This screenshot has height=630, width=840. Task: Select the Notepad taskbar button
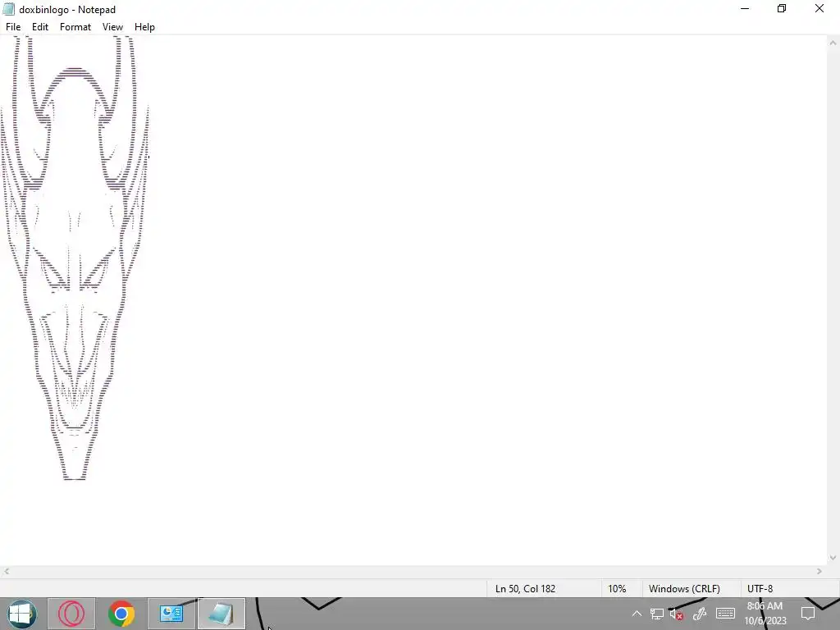221,614
